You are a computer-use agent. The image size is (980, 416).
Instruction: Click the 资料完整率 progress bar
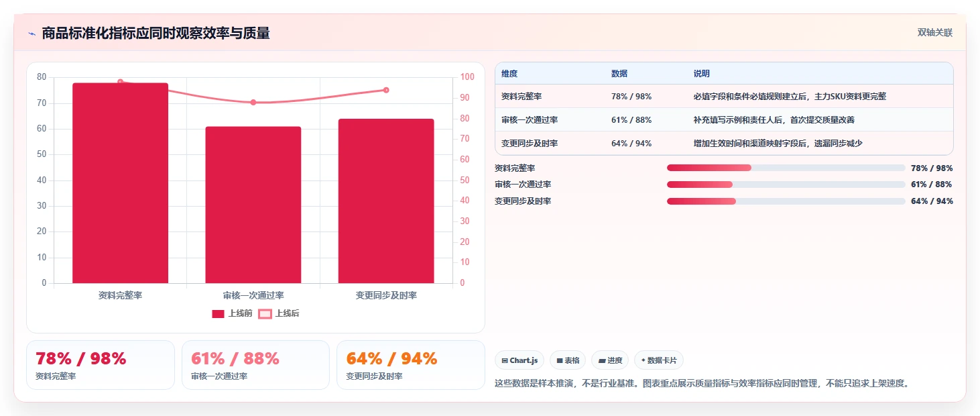pos(786,168)
